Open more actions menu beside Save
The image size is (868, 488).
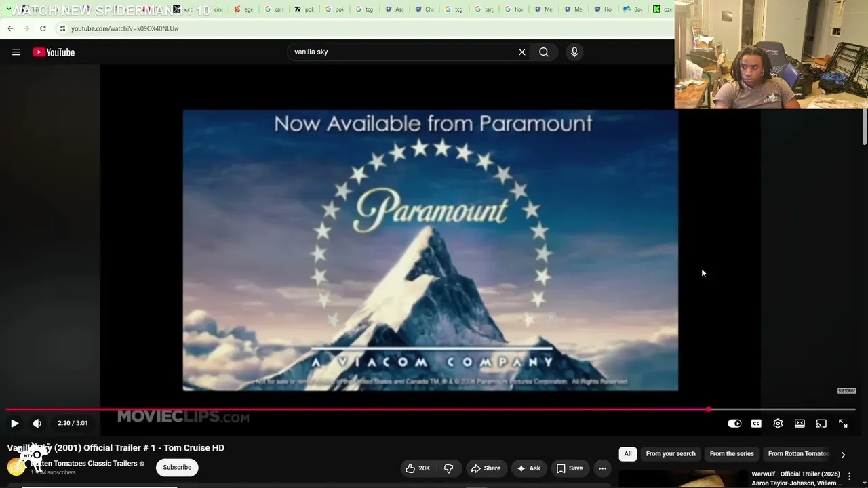tap(602, 468)
